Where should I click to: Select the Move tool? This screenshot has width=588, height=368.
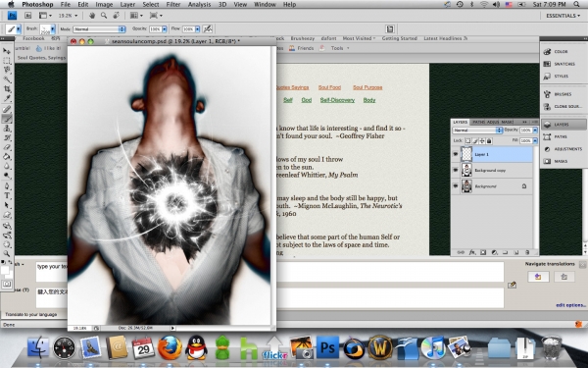point(7,51)
